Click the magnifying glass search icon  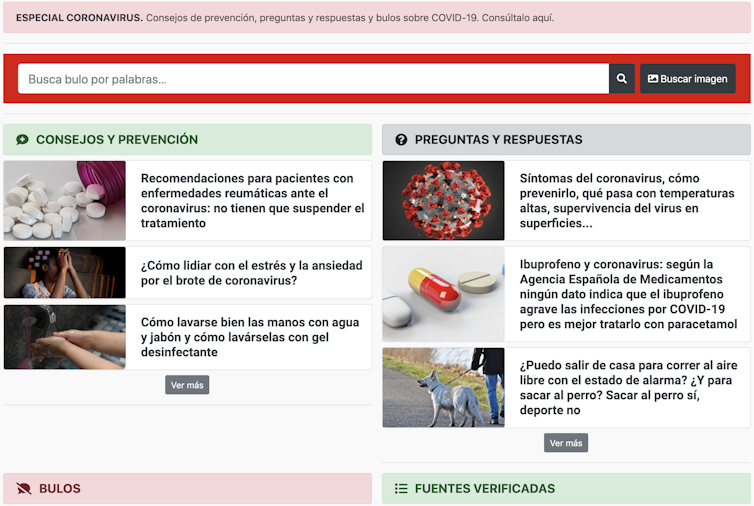[x=621, y=79]
